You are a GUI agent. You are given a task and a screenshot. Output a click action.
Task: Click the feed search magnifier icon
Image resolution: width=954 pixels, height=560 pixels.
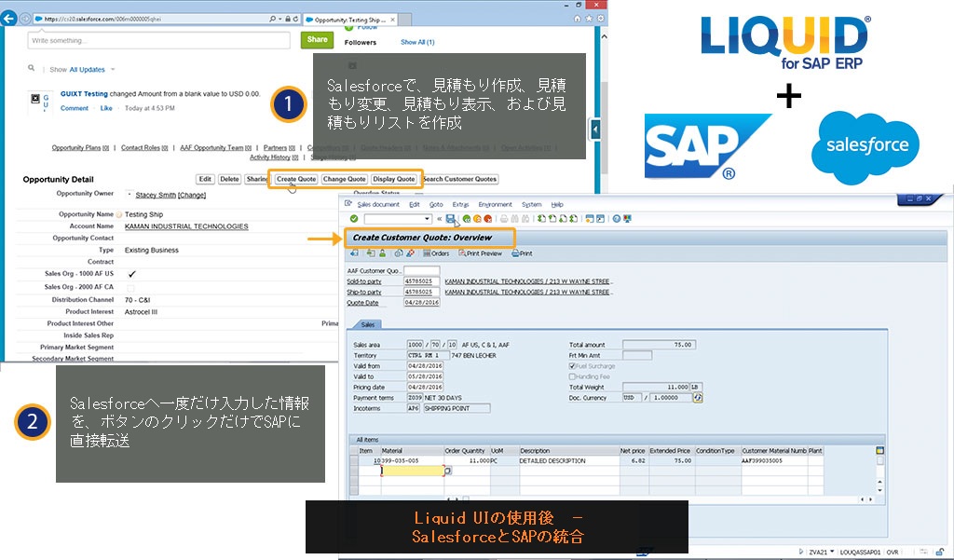(32, 69)
